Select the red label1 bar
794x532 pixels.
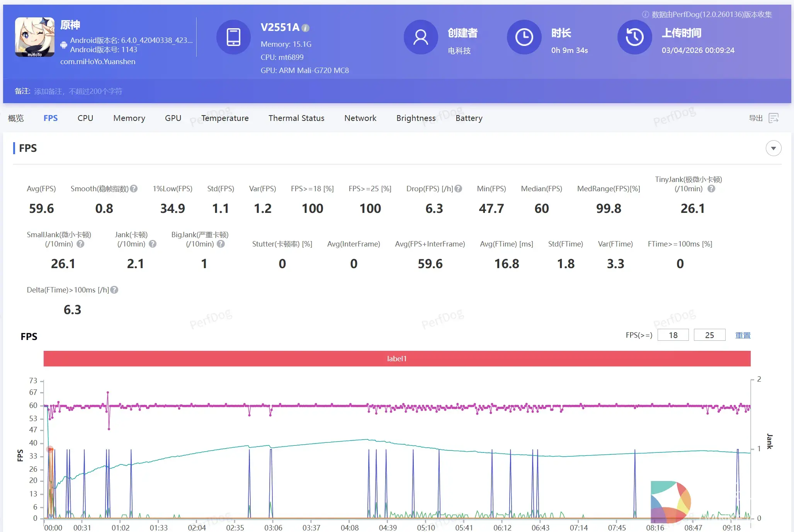pyautogui.click(x=397, y=359)
